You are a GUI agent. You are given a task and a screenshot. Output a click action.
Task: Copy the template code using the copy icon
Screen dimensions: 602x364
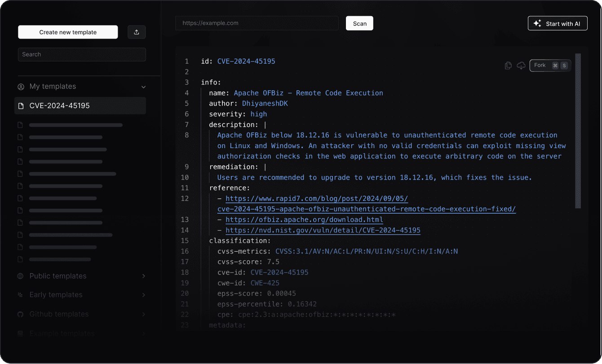pyautogui.click(x=508, y=65)
